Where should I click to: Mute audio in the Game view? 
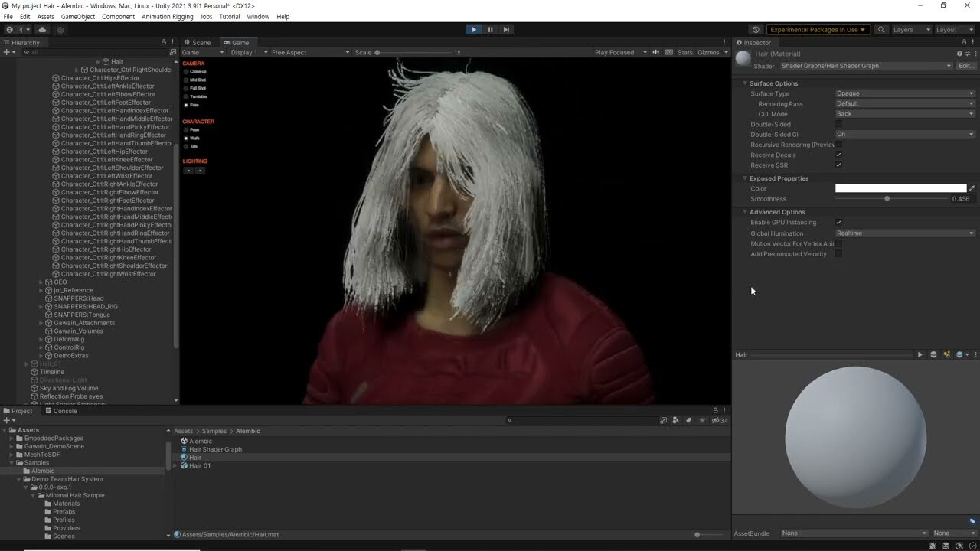tap(655, 52)
